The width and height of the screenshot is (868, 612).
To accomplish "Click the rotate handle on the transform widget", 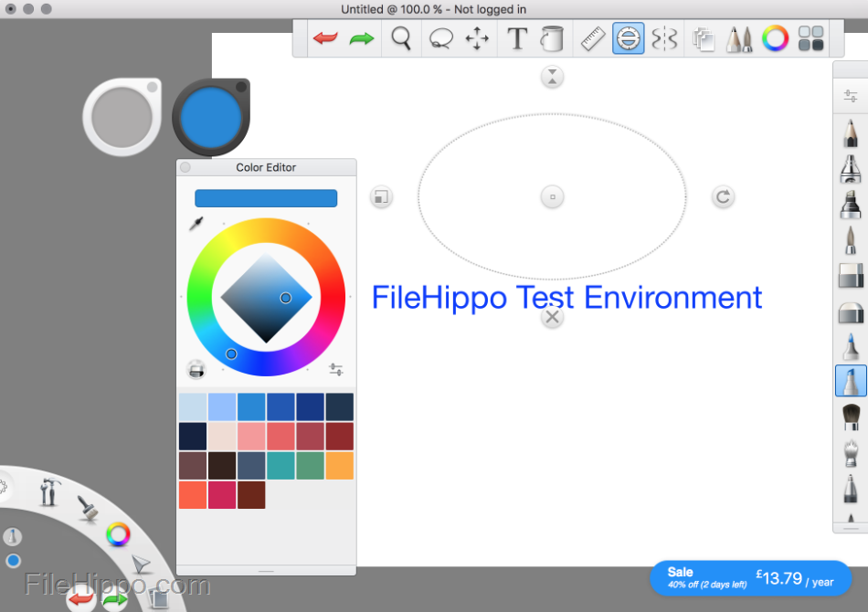I will coord(723,196).
